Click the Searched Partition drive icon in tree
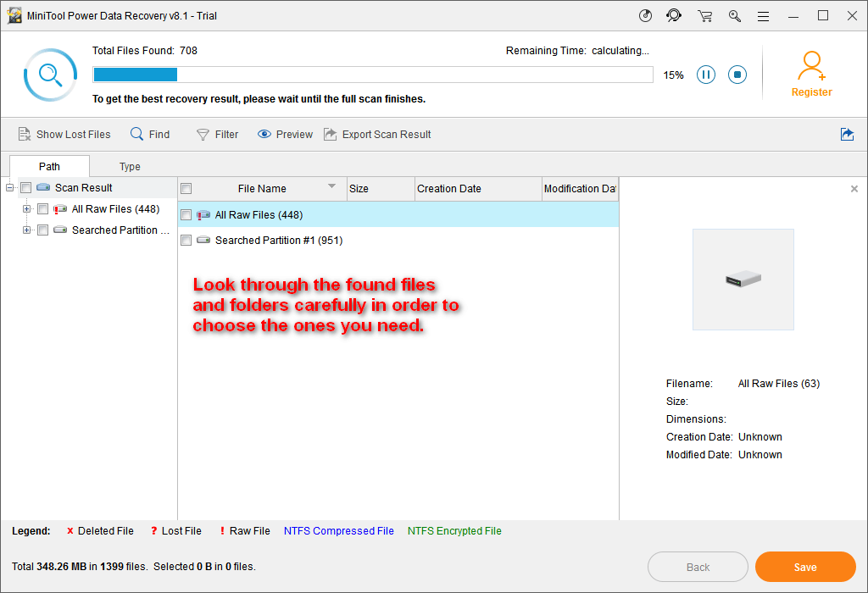Image resolution: width=868 pixels, height=593 pixels. (60, 230)
